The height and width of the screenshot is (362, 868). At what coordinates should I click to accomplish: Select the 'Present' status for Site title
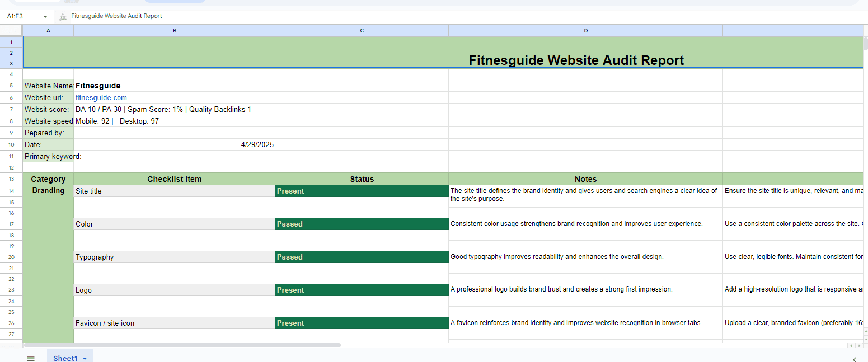362,191
